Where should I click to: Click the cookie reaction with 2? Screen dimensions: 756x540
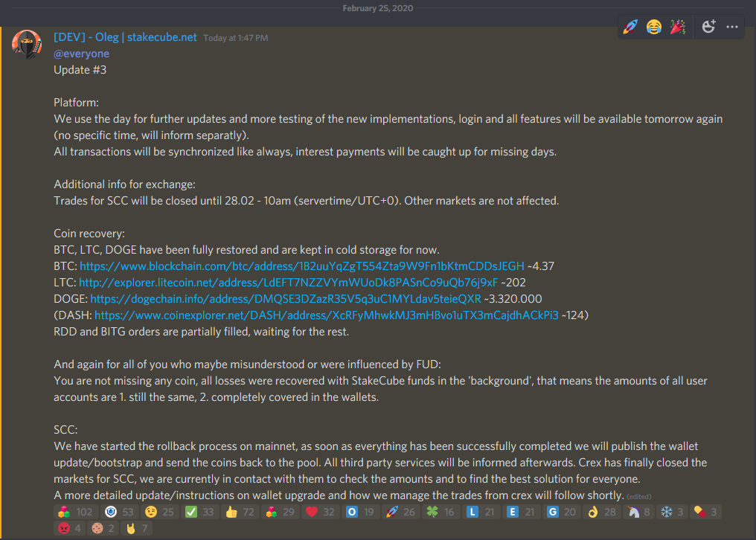pos(103,528)
